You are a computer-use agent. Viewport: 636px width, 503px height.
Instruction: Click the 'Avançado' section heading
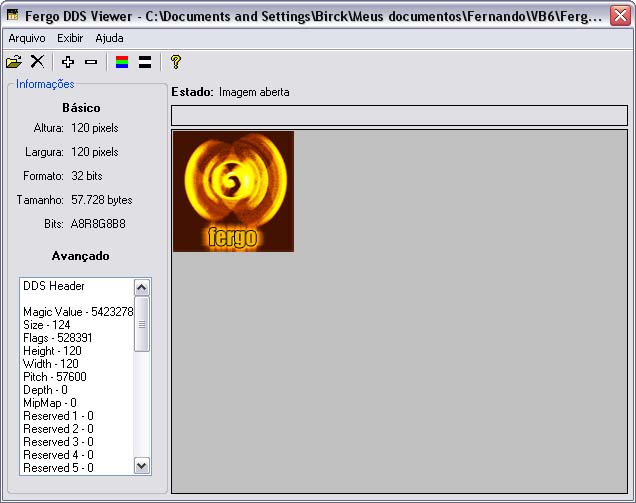pyautogui.click(x=80, y=256)
